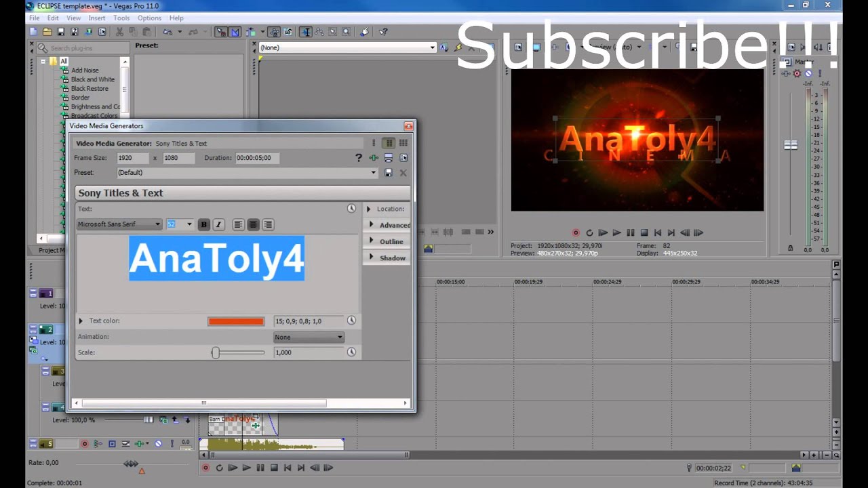The height and width of the screenshot is (488, 868).
Task: Open the (None) dropdown in trimmer
Action: [x=432, y=47]
